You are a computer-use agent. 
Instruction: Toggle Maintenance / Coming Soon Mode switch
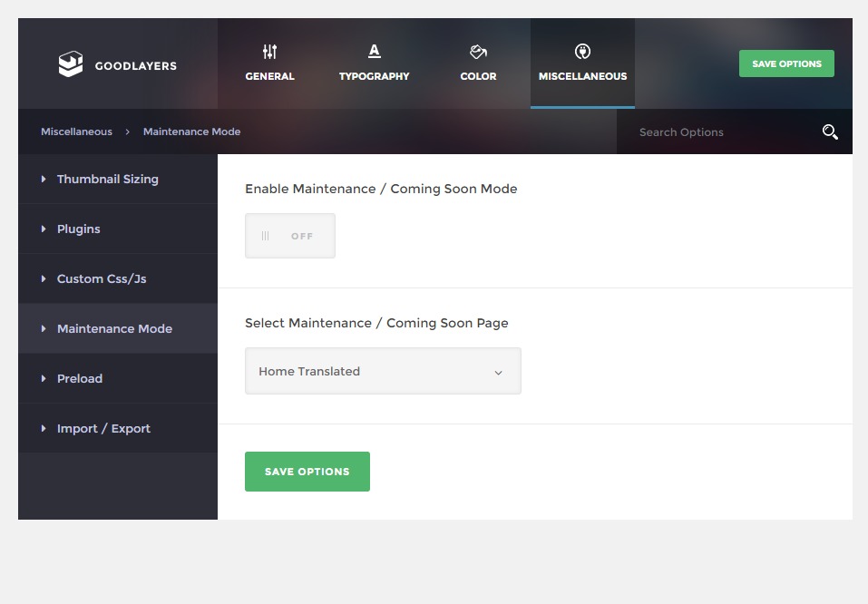(290, 236)
